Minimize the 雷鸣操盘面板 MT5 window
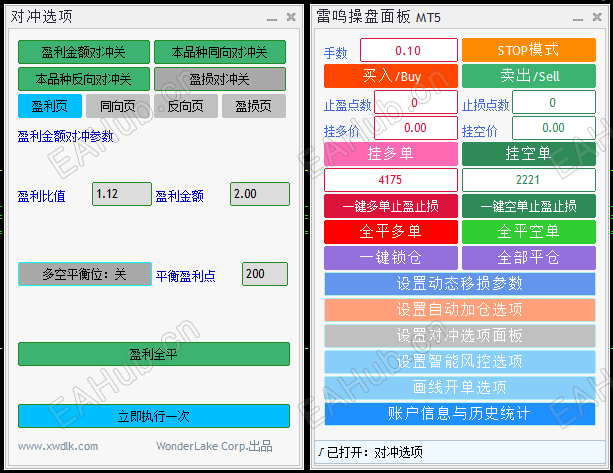This screenshot has height=473, width=613. pos(578,18)
